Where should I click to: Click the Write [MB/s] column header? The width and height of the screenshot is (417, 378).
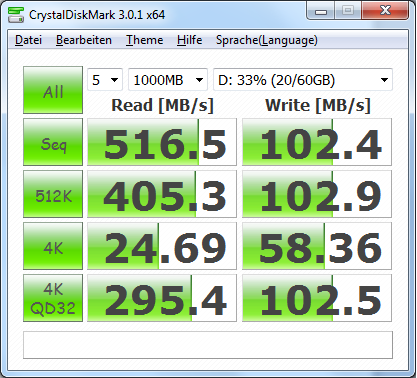pyautogui.click(x=318, y=106)
